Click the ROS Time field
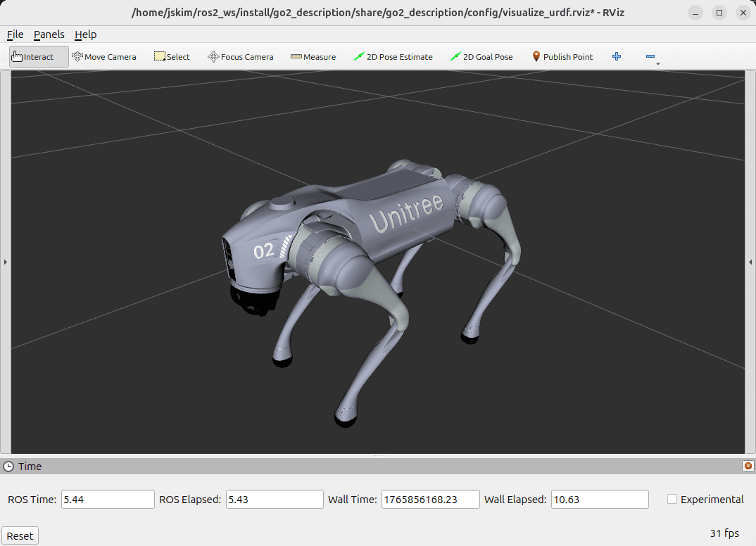Viewport: 756px width, 546px height. coord(108,500)
